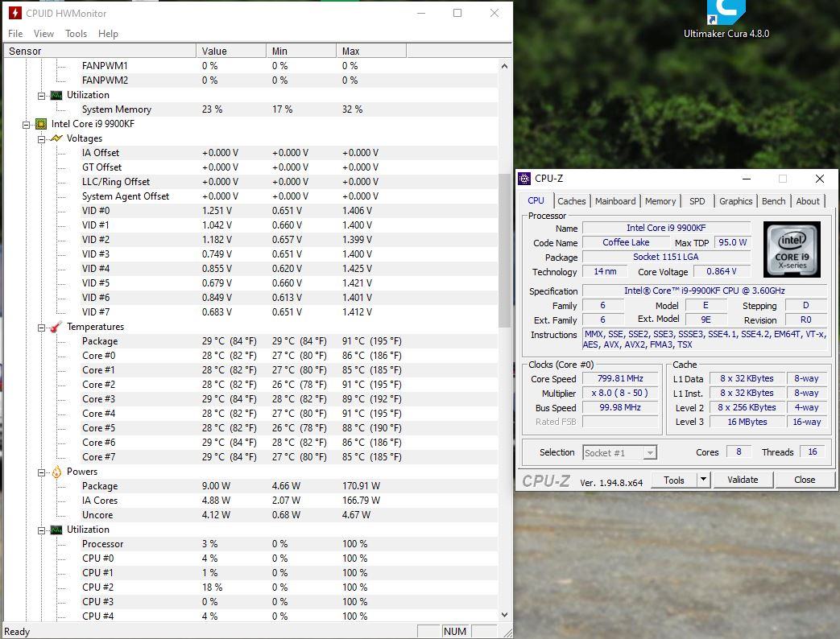Click the CPUID HWMonitor lightning app icon
Screen dimensions: 840x639
(x=14, y=13)
